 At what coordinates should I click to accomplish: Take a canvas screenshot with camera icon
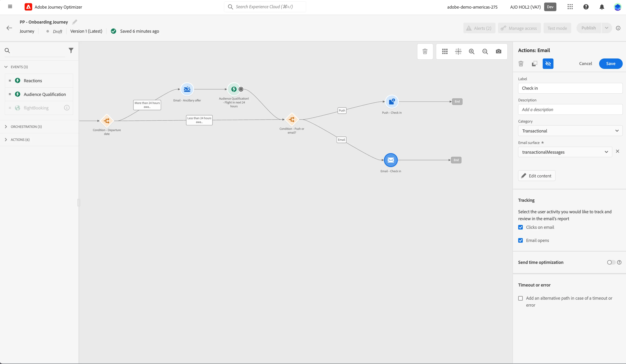pyautogui.click(x=499, y=51)
